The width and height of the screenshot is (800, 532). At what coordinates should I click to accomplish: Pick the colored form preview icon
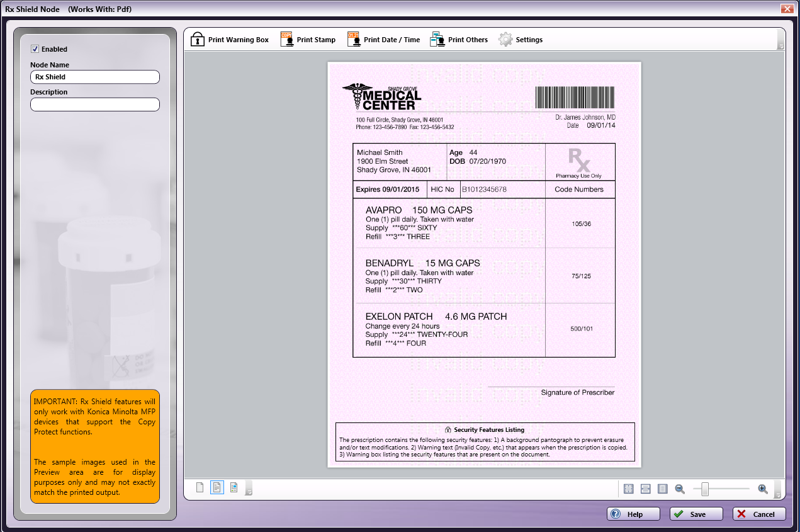tap(234, 488)
